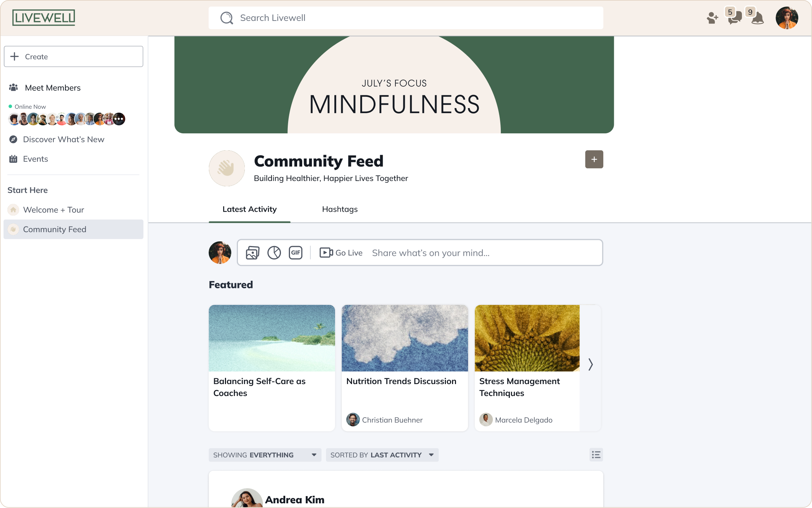Click the Go Live video icon
Viewport: 812px width, 508px height.
(x=325, y=252)
